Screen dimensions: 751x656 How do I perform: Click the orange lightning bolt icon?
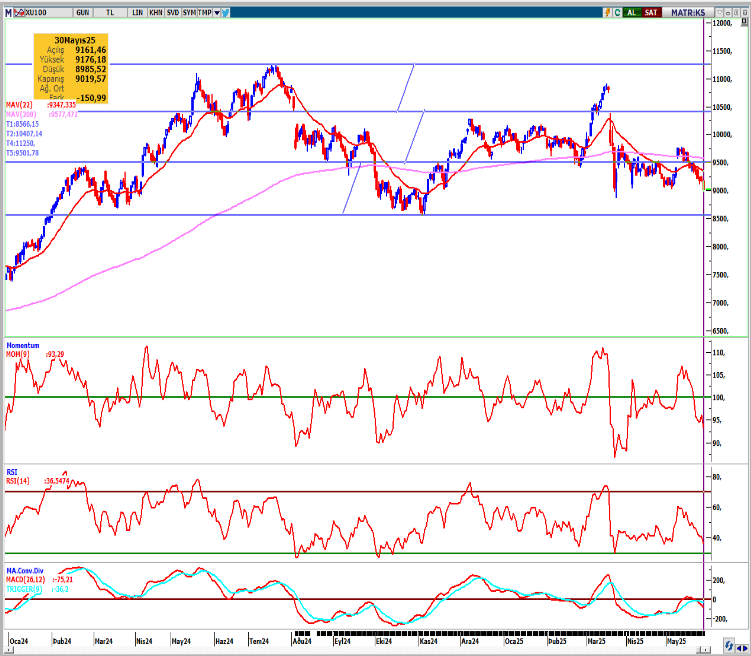607,12
